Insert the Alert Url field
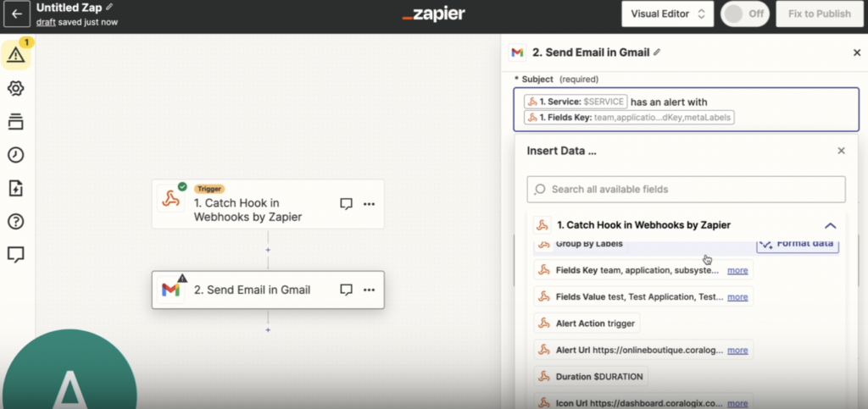 point(643,350)
